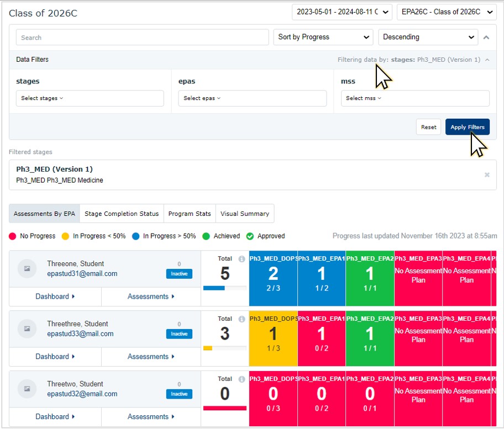This screenshot has height=429, width=504.
Task: Click the Progress last updated timestamp
Action: point(414,236)
